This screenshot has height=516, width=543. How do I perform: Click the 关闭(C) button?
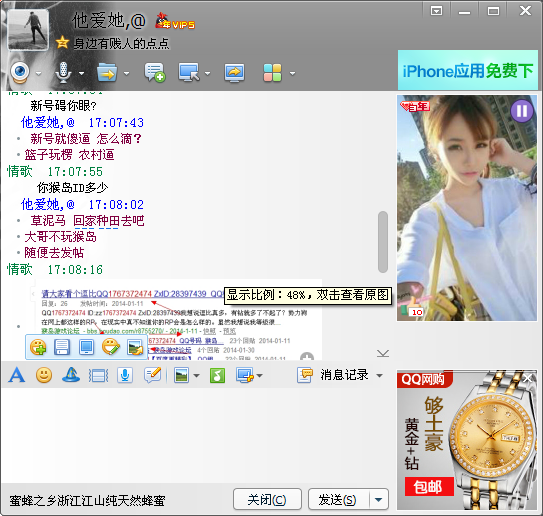(267, 499)
